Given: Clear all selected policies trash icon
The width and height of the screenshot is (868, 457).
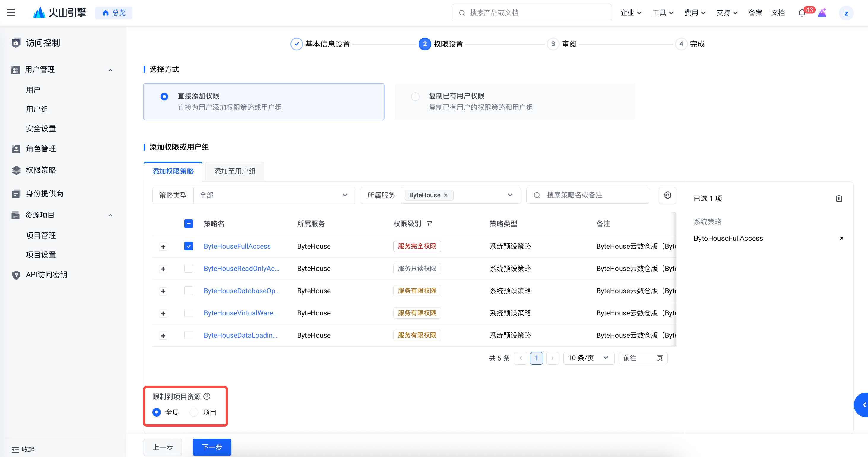Looking at the screenshot, I should click(x=839, y=198).
